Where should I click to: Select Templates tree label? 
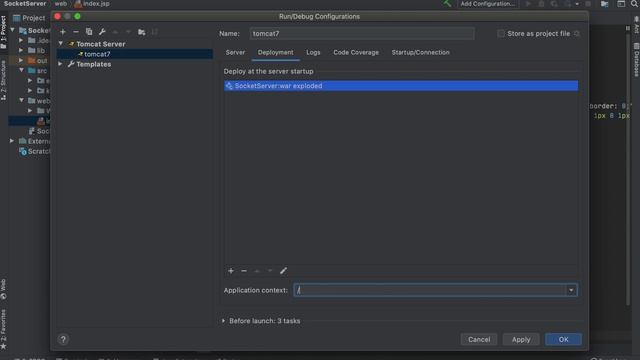[x=93, y=64]
